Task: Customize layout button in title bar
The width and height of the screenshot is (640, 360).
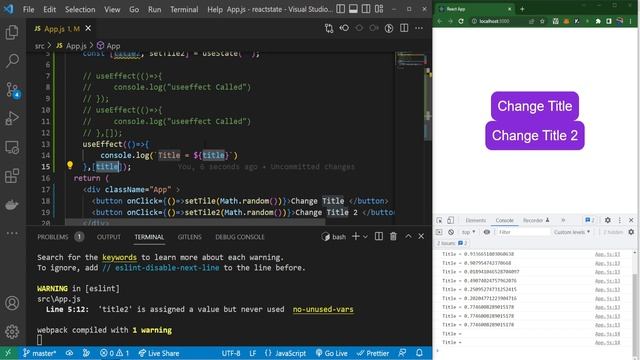Action: click(x=379, y=9)
